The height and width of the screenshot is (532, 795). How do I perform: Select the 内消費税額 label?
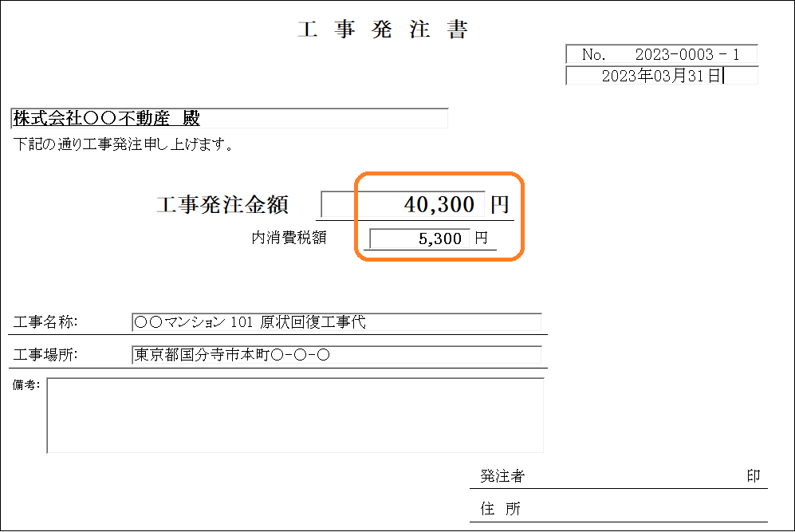coord(289,238)
